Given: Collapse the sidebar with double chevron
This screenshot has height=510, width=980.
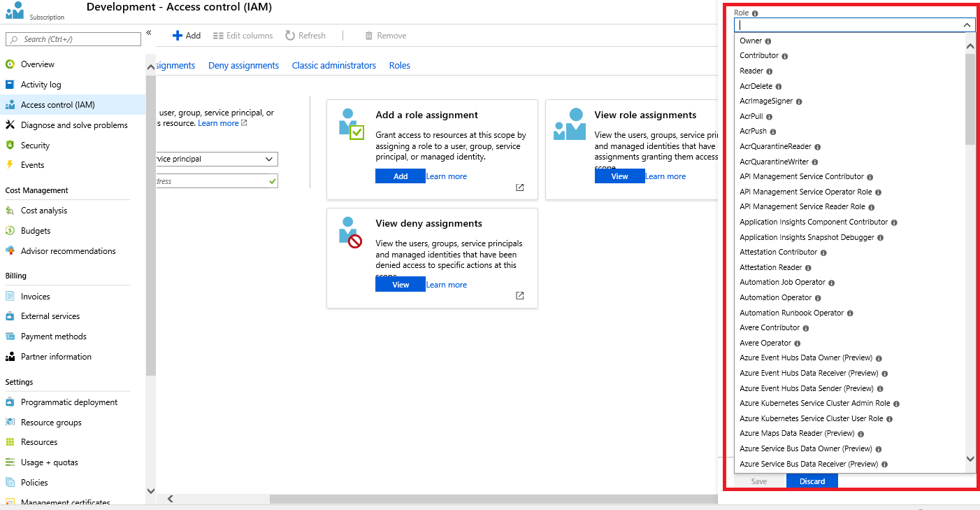Looking at the screenshot, I should pos(149,33).
